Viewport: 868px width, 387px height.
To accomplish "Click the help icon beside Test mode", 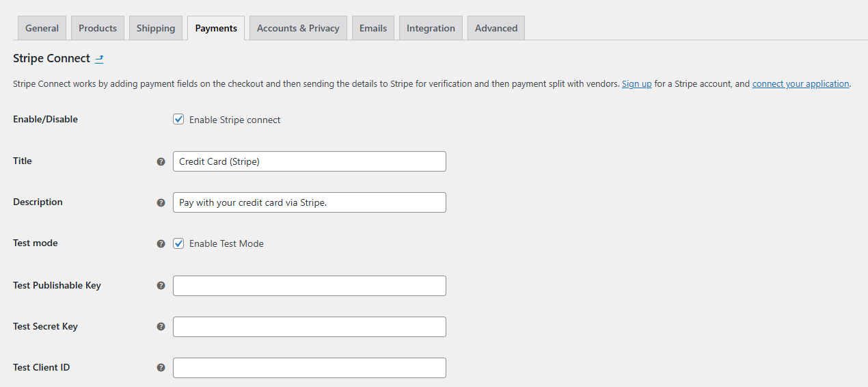I will pos(161,244).
